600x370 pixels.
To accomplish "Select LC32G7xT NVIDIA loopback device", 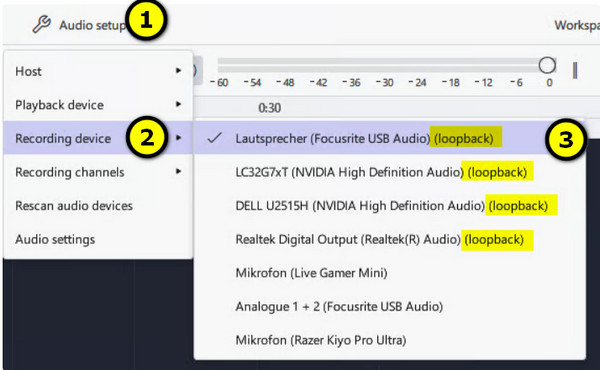I will [390, 172].
